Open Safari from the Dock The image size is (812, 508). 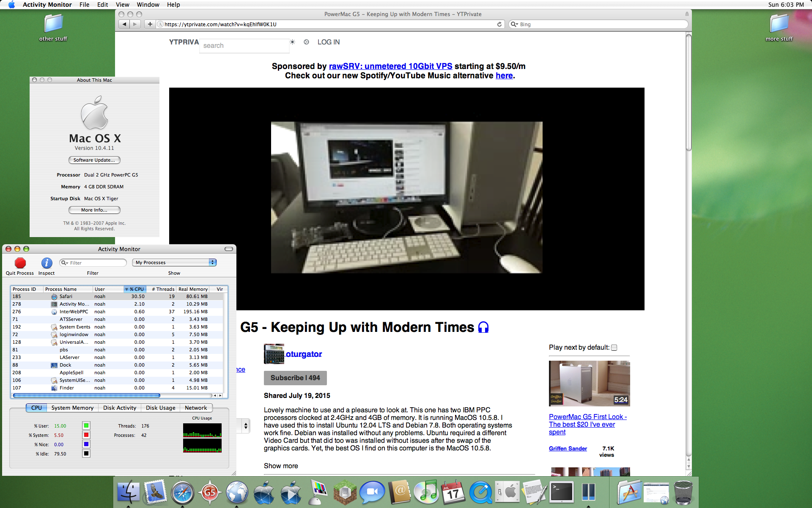[182, 492]
